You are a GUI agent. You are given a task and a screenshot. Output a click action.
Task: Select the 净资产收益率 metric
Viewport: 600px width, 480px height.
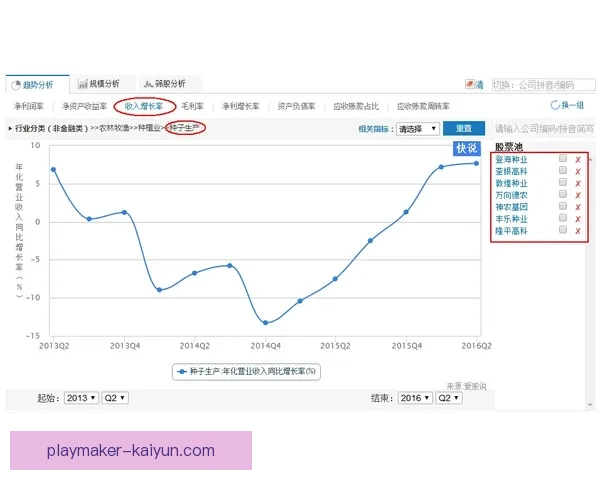click(x=84, y=106)
